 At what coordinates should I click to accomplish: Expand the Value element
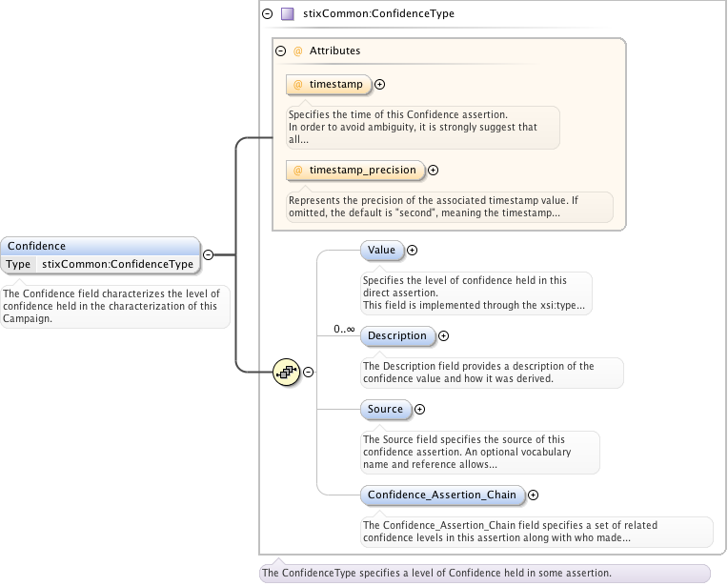[x=413, y=251]
